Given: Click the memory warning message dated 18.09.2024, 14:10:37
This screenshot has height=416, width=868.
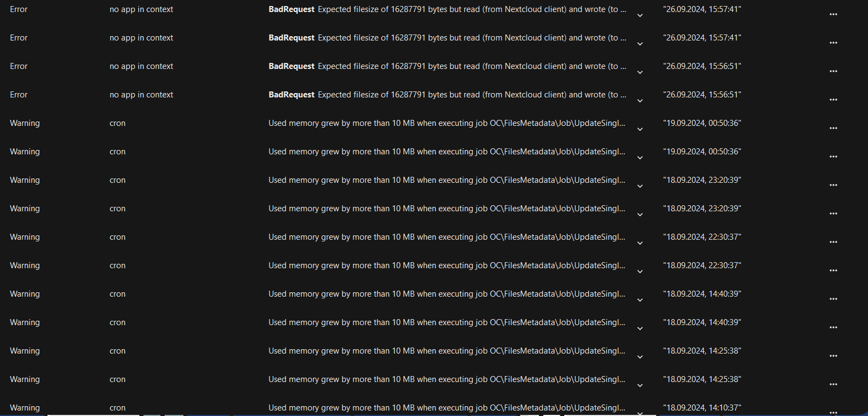Looking at the screenshot, I should click(x=447, y=408).
